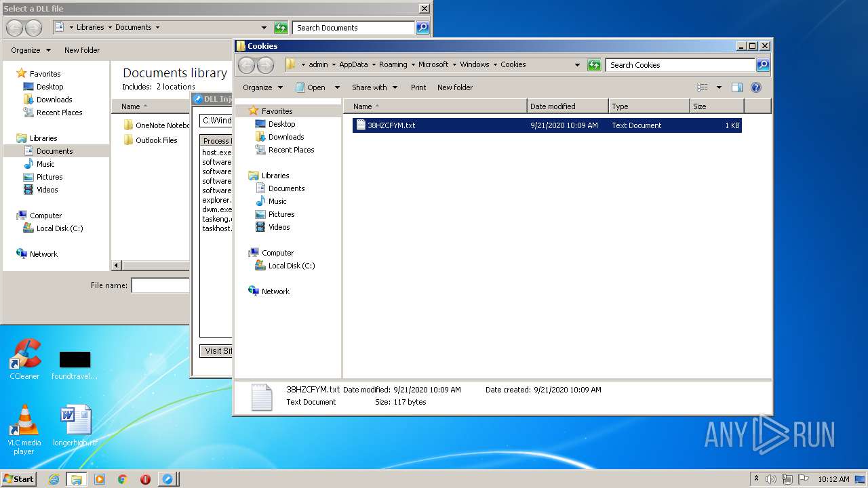868x488 pixels.
Task: Click Forward arrow in Cookies window
Action: point(265,65)
